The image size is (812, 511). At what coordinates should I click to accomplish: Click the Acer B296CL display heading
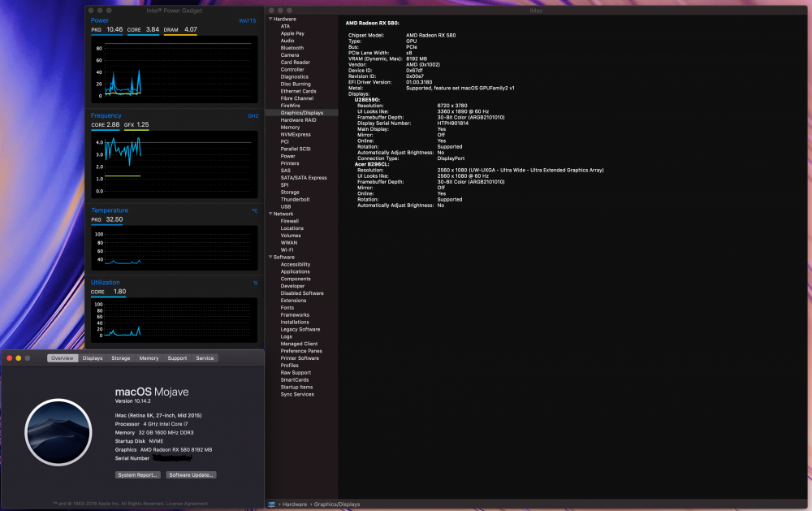coord(371,164)
